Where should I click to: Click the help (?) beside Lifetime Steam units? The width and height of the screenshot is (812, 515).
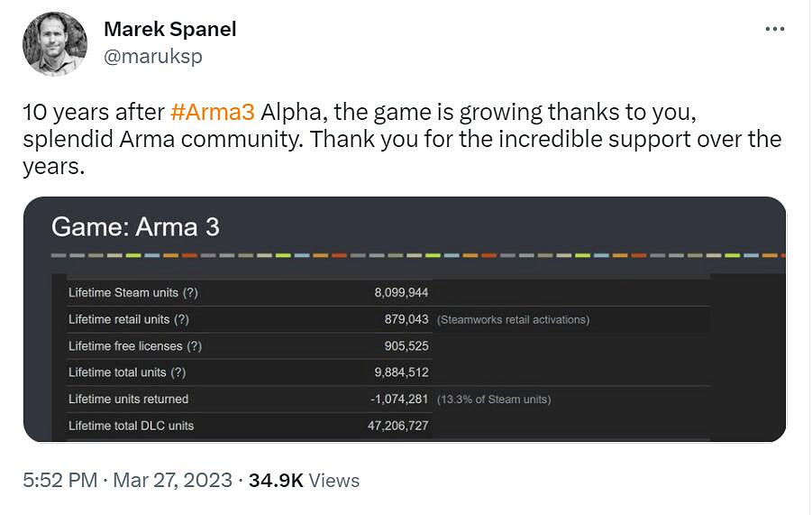191,293
